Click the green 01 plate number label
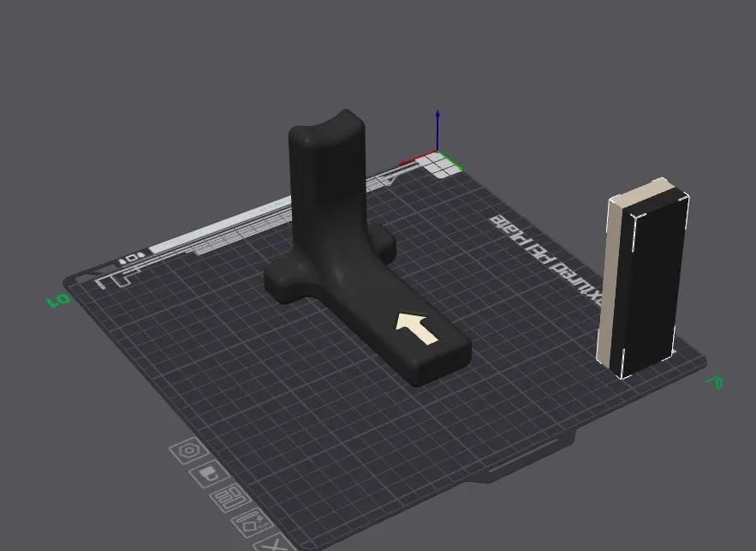 58,301
